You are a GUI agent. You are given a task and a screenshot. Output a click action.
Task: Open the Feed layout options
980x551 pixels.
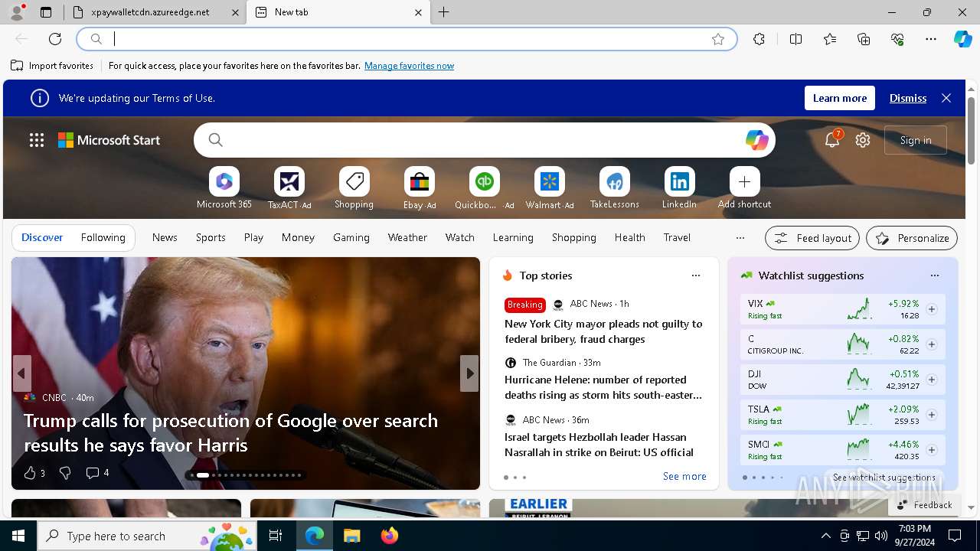812,238
